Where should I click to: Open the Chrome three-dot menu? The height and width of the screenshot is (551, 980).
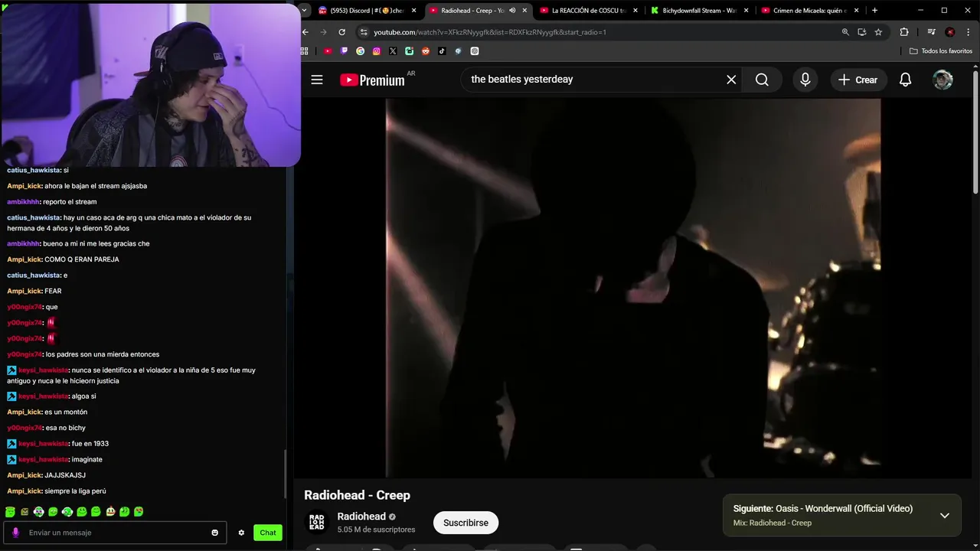point(968,32)
